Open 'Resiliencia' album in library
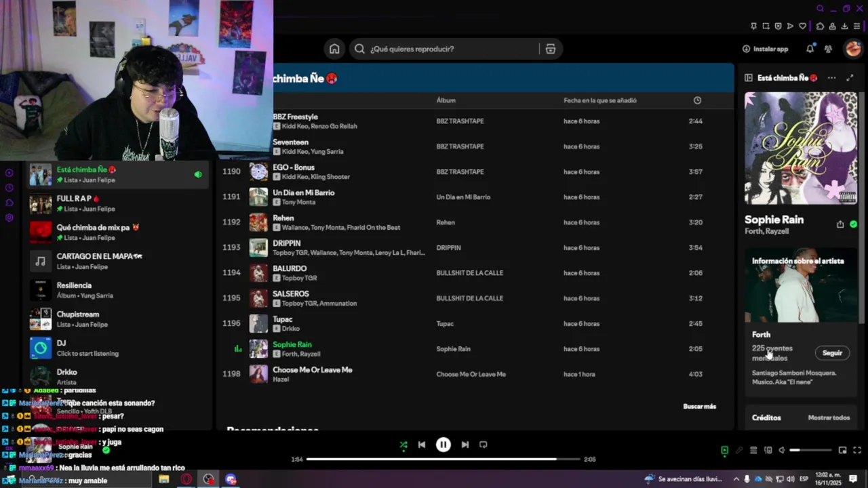The width and height of the screenshot is (868, 488). point(119,290)
